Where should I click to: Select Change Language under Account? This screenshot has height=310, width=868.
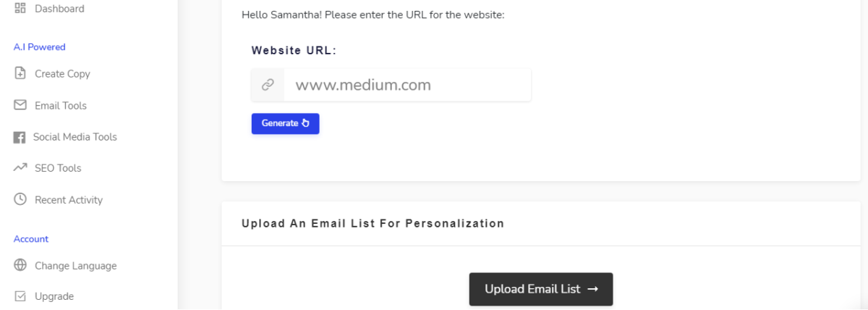75,266
